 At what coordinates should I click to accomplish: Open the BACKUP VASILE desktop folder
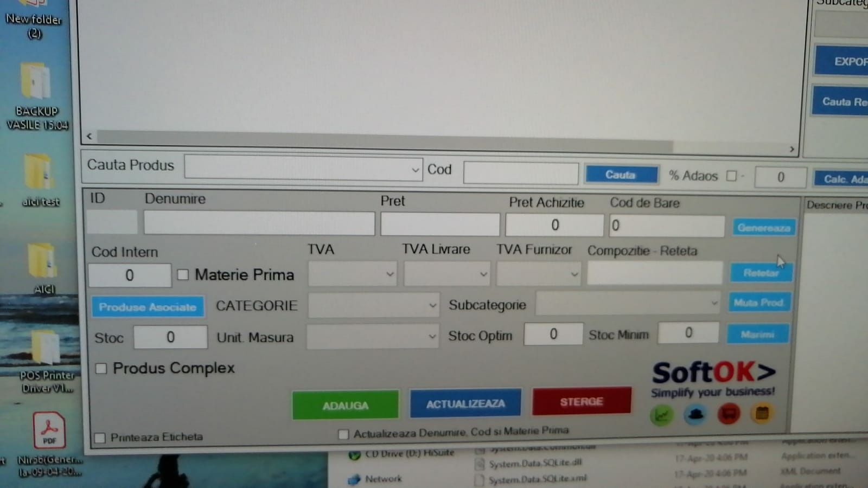pyautogui.click(x=37, y=97)
